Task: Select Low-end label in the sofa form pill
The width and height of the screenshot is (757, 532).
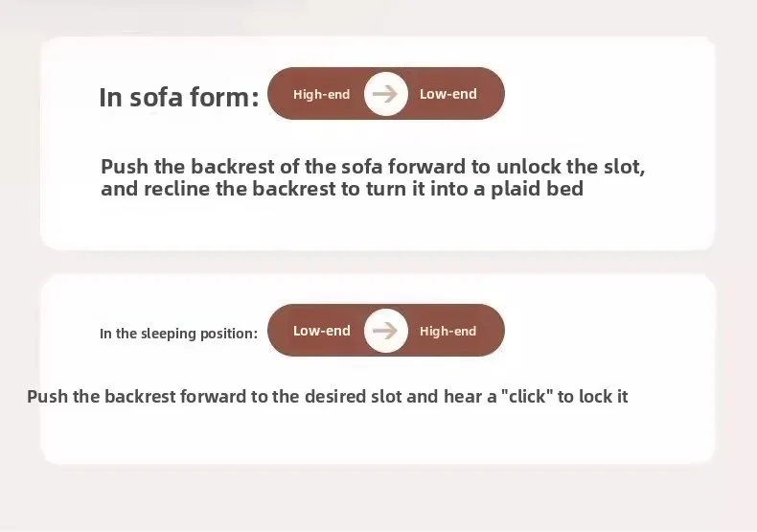Action: 448,94
